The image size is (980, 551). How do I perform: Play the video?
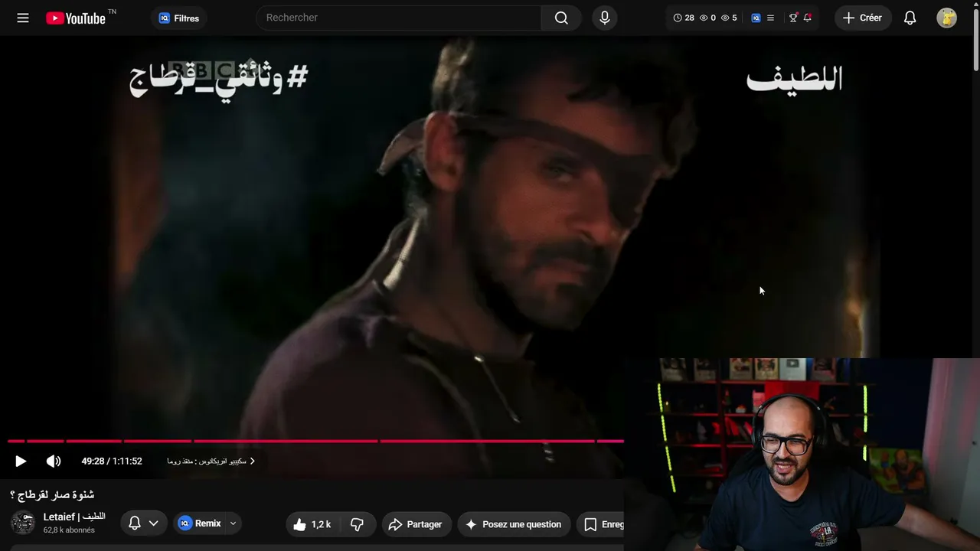[x=21, y=461]
